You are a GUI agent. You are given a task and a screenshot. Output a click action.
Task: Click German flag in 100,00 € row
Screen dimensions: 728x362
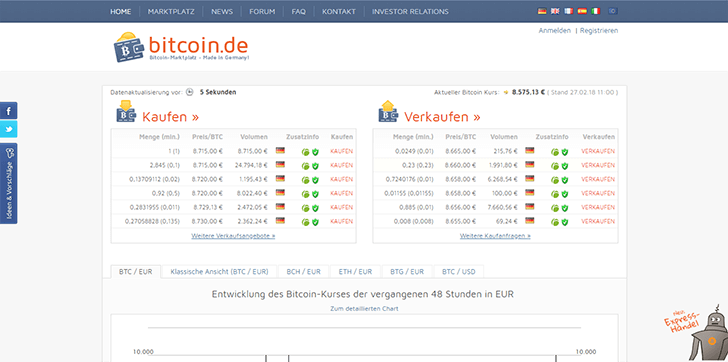tap(530, 192)
